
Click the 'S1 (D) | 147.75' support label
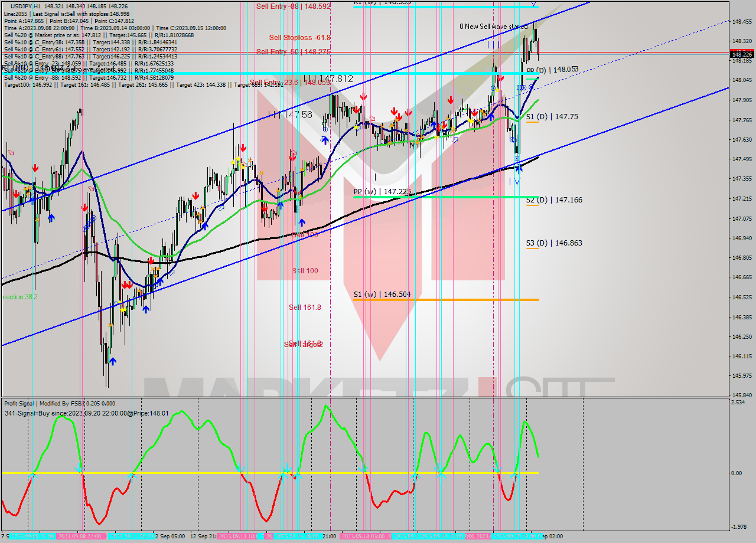coord(552,117)
